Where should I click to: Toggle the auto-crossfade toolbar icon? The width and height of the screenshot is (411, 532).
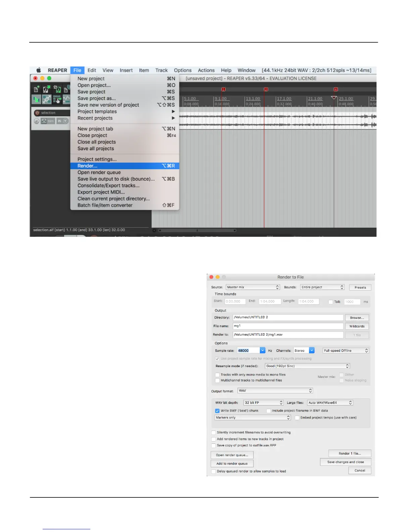tap(36, 99)
